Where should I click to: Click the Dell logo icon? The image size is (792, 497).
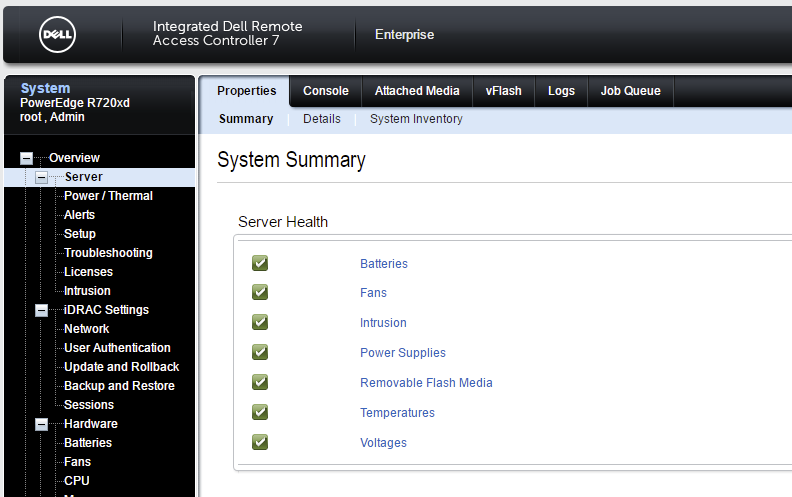pyautogui.click(x=57, y=35)
